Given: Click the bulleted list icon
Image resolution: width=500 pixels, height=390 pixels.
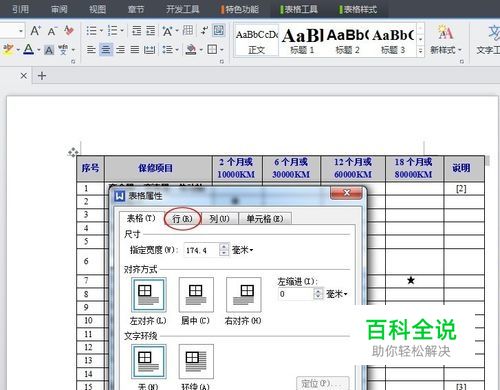Looking at the screenshot, I should [91, 31].
